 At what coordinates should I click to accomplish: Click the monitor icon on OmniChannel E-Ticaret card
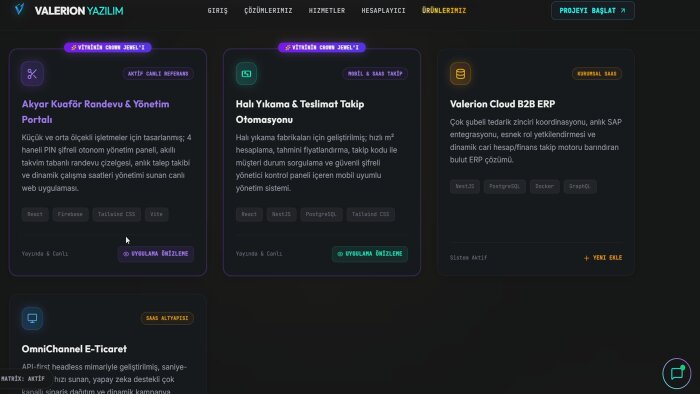click(32, 318)
